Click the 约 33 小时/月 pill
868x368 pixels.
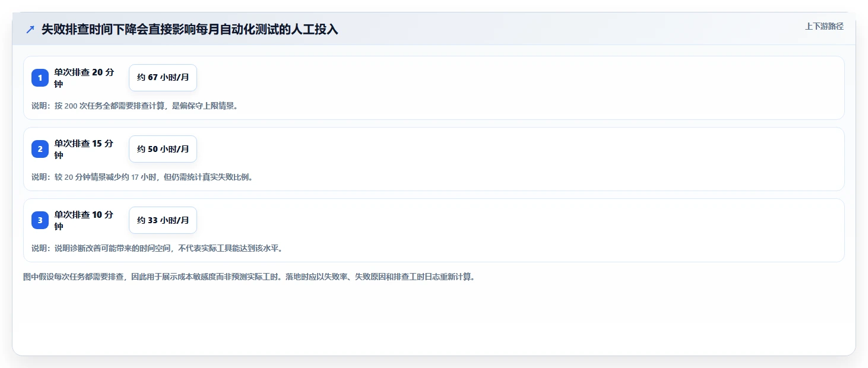pyautogui.click(x=163, y=220)
